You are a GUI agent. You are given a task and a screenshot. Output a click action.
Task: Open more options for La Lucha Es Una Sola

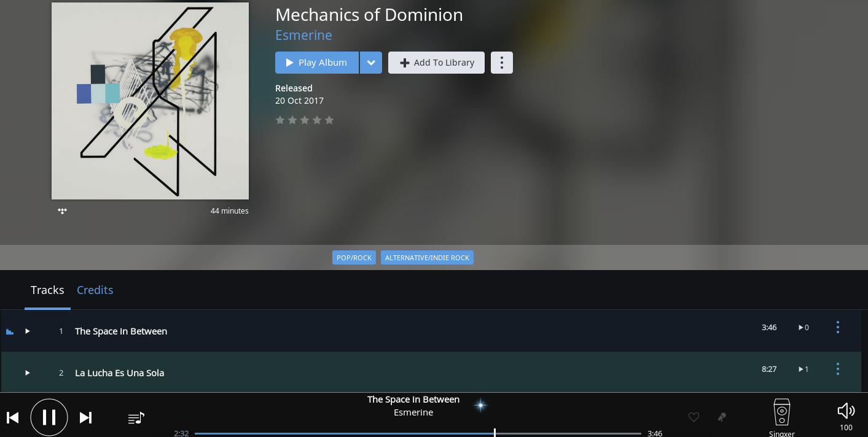click(x=837, y=369)
